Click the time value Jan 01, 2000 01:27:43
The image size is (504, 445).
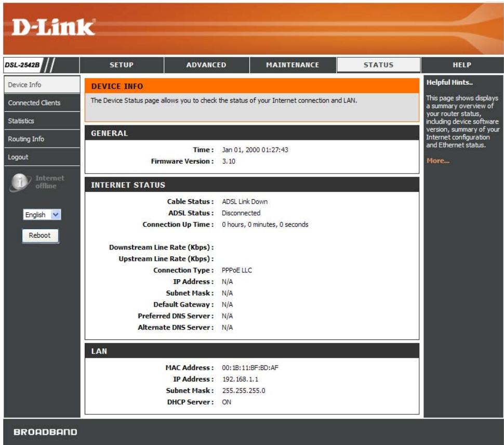pos(255,150)
